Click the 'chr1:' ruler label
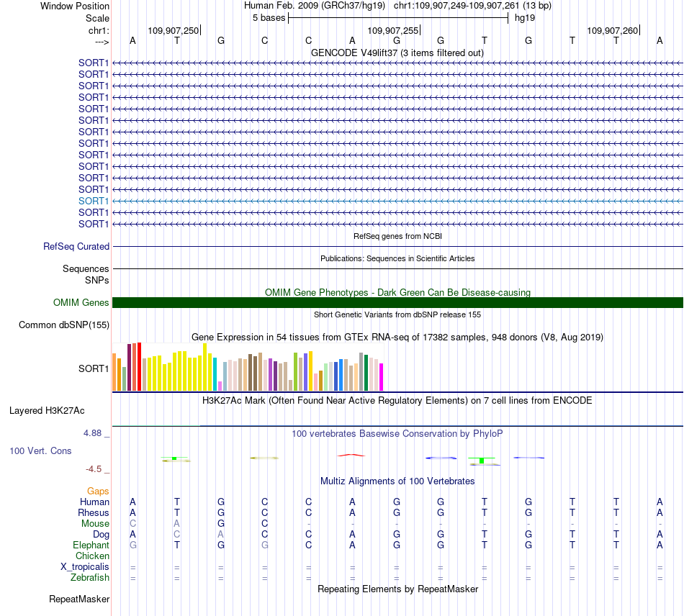The image size is (684, 616). coord(99,30)
